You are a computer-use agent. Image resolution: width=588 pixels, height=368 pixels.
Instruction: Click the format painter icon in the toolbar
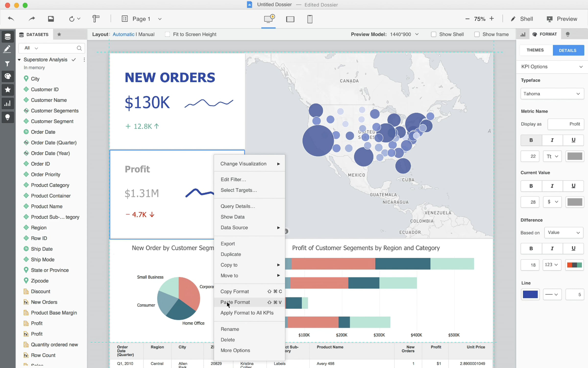(x=96, y=19)
